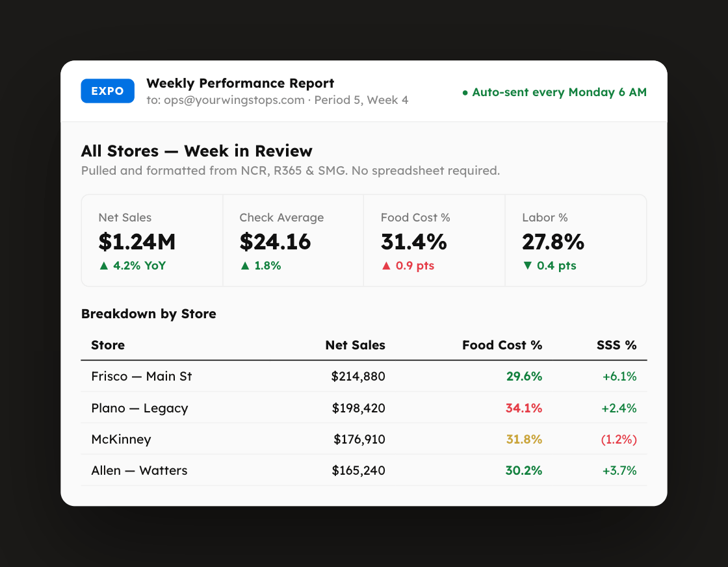Click the +3.7% SSS cell

point(619,470)
